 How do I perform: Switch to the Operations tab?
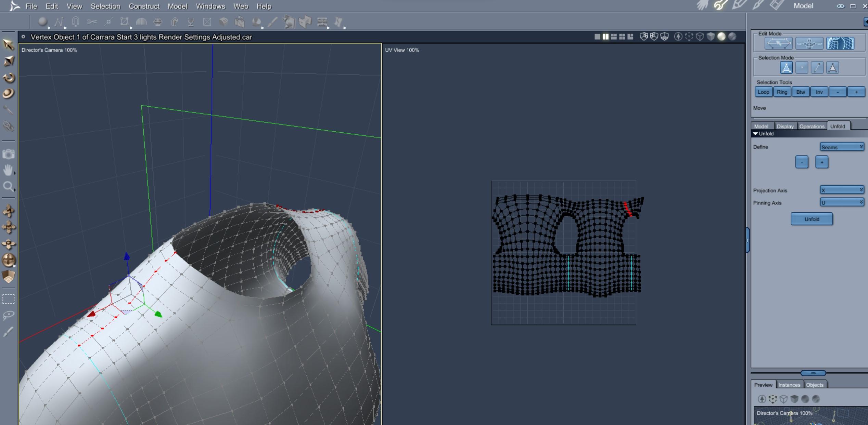tap(812, 126)
